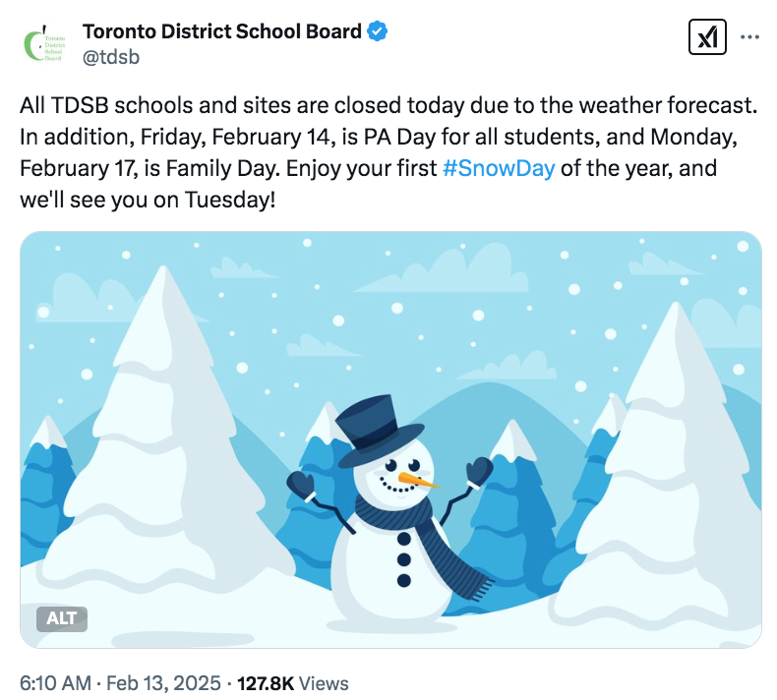The width and height of the screenshot is (777, 700).
Task: Follow the #SnowDay hashtag link
Action: click(499, 168)
